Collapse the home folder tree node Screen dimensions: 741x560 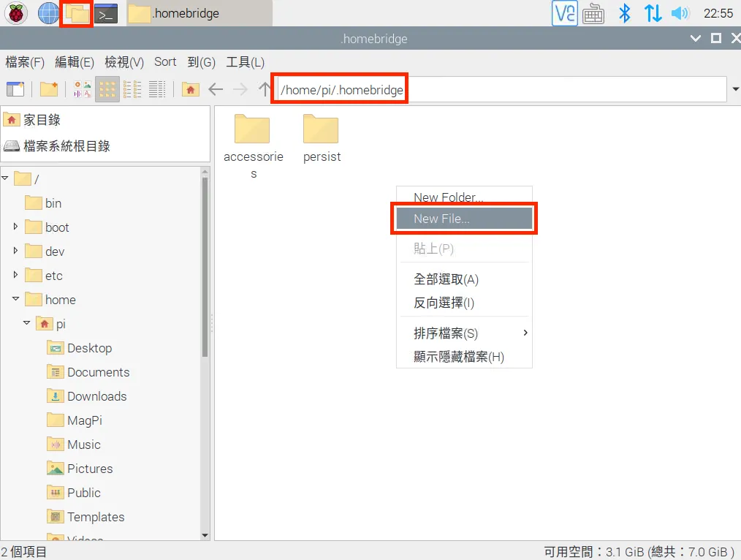click(x=15, y=300)
